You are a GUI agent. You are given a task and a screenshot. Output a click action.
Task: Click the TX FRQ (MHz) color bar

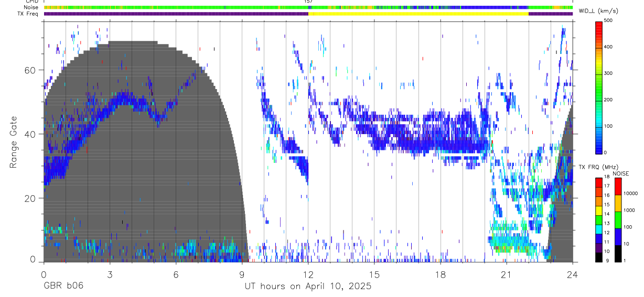pyautogui.click(x=599, y=220)
